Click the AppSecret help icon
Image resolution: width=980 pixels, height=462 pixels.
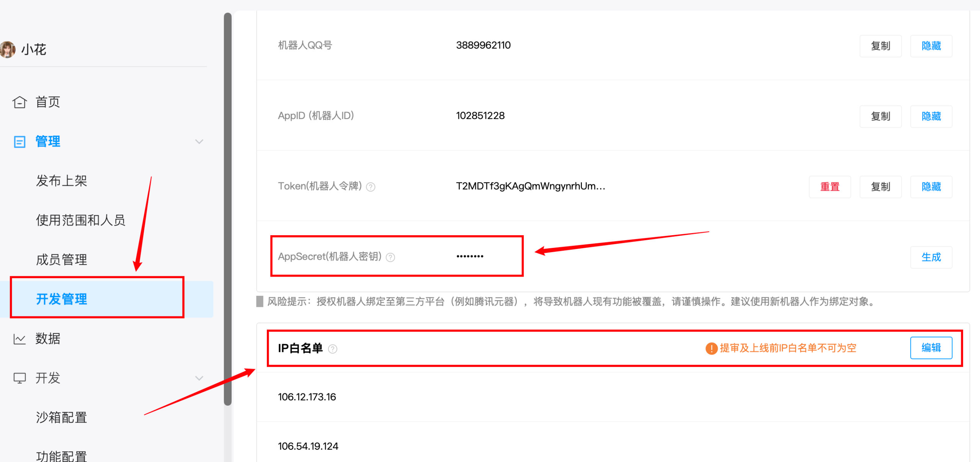[x=390, y=257]
